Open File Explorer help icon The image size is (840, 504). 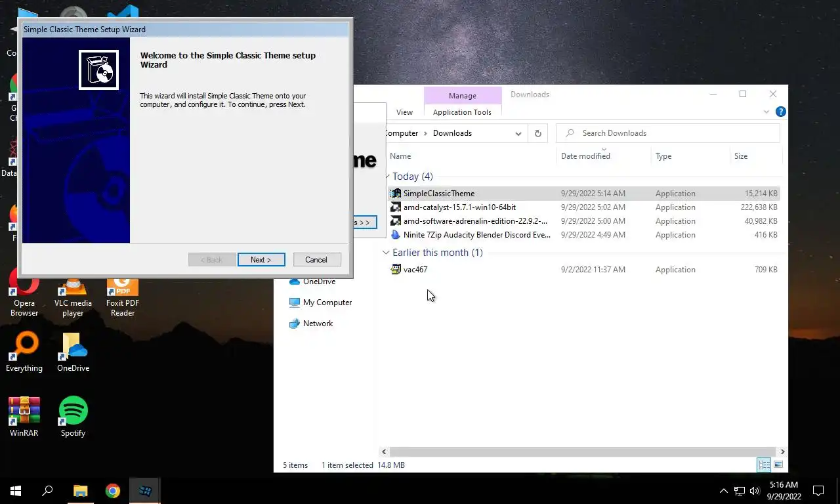point(780,112)
